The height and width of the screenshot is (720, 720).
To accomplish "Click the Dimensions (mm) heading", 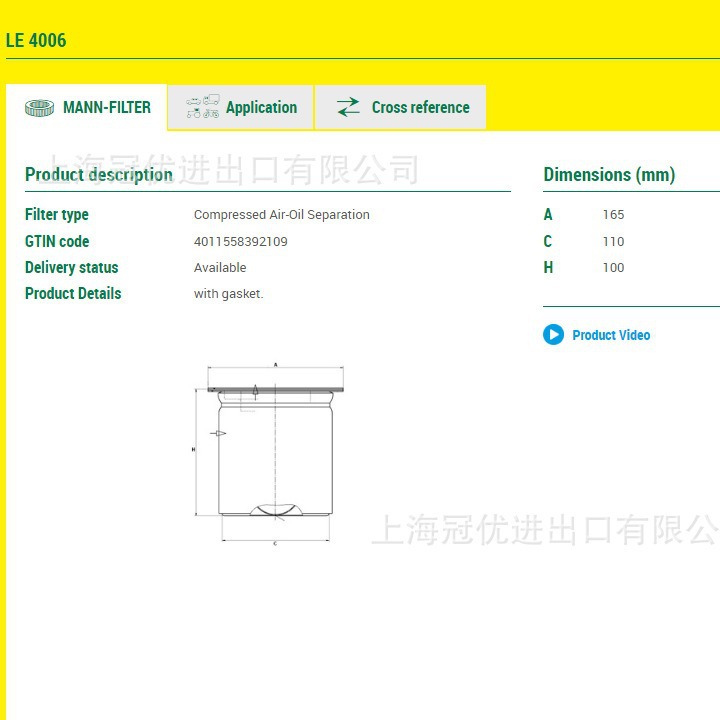I will point(609,174).
